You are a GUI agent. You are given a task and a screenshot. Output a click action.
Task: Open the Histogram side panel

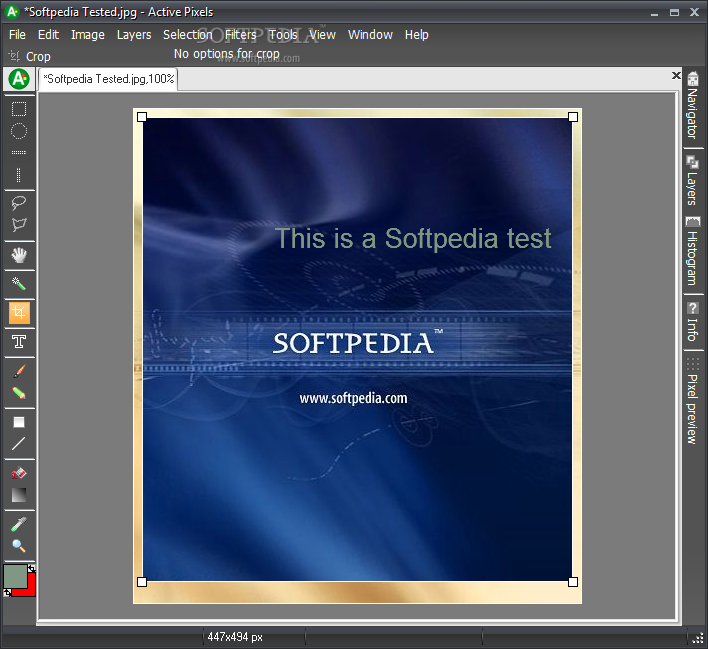pyautogui.click(x=692, y=251)
